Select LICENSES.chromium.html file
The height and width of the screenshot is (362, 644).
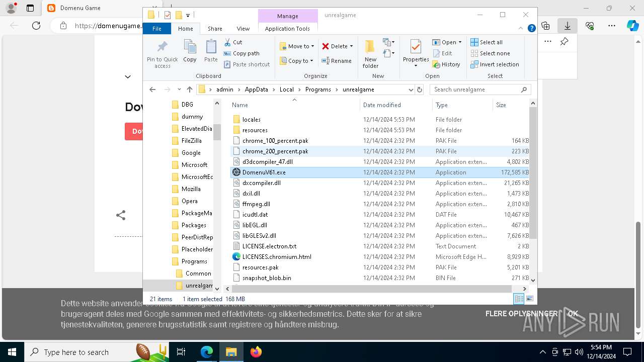click(380, 257)
